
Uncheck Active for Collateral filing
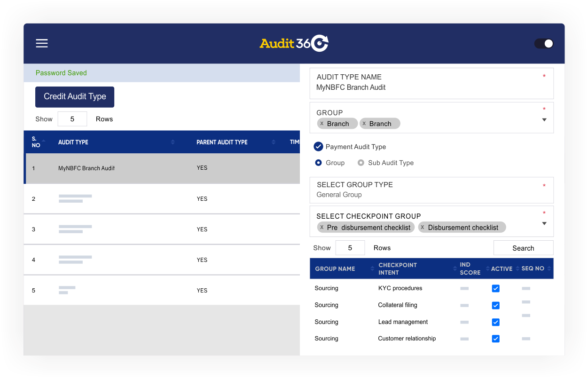click(495, 306)
